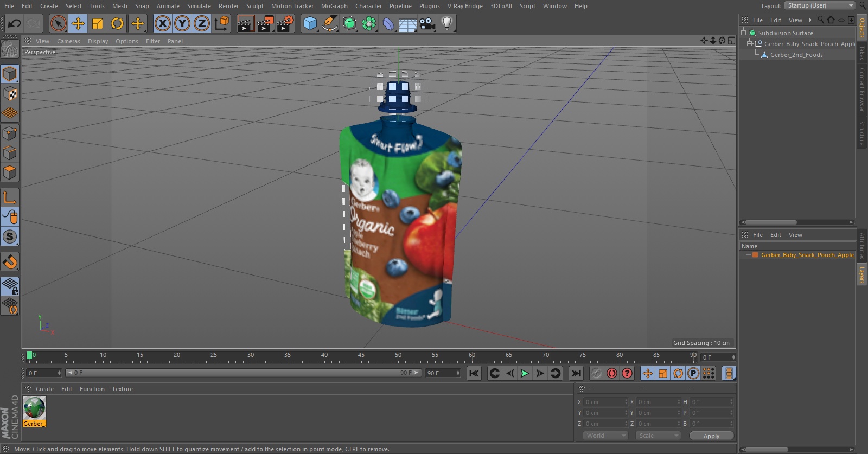This screenshot has height=454, width=868.
Task: Activate the Scale tool
Action: click(x=98, y=23)
